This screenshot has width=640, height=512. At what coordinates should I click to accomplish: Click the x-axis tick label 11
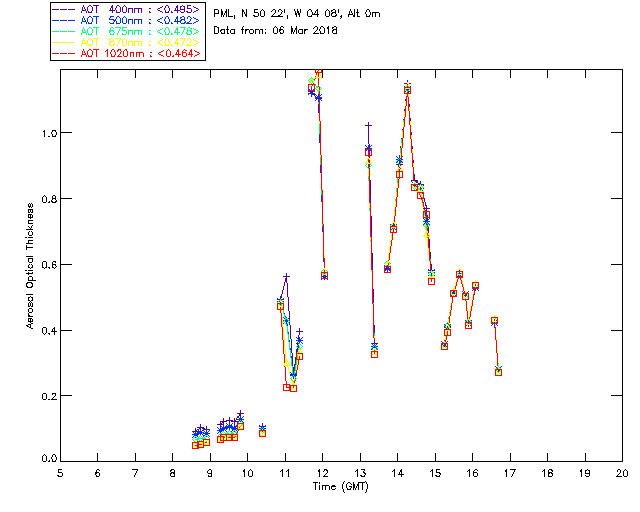tap(285, 473)
